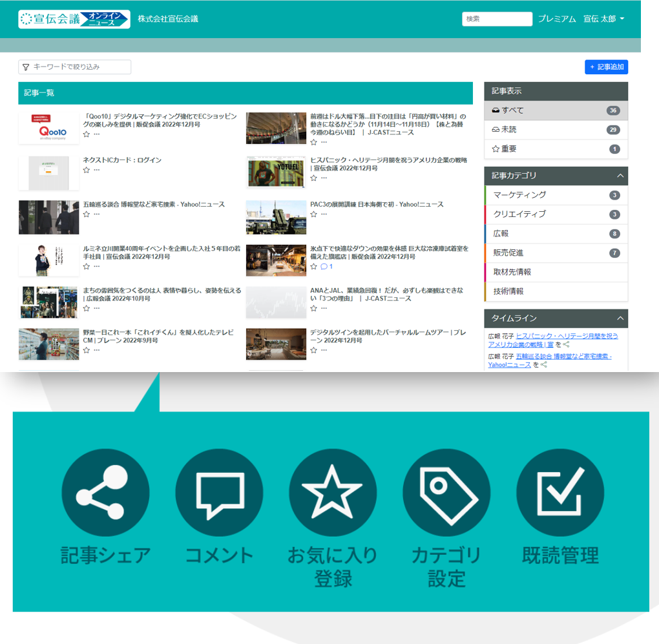Star the Qoo10 digital marketing article
Image resolution: width=659 pixels, height=644 pixels.
[86, 134]
